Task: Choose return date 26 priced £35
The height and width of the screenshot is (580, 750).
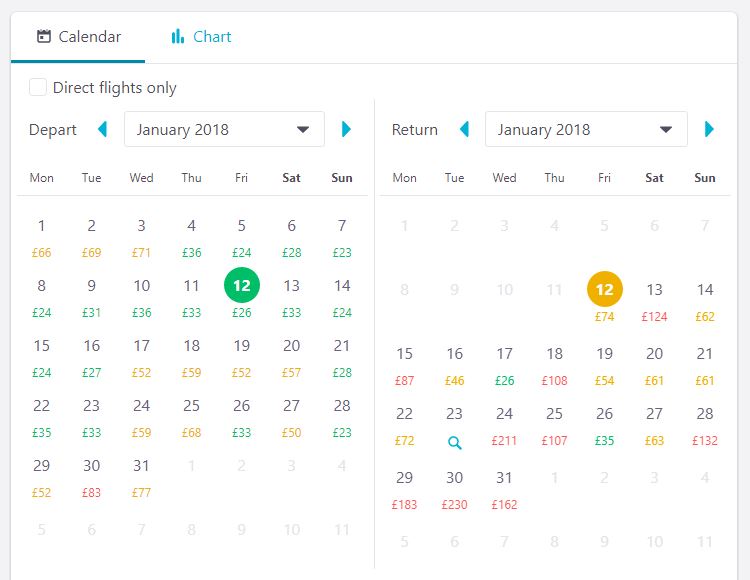Action: [604, 423]
